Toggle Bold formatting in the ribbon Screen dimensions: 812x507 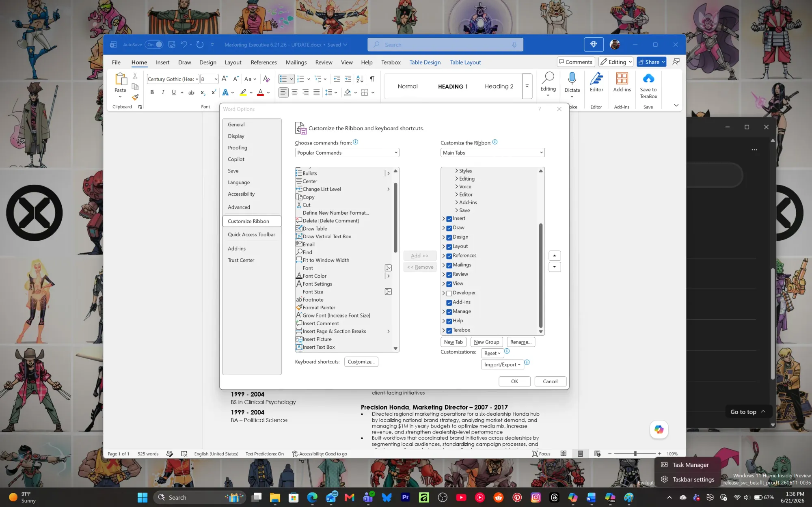pyautogui.click(x=152, y=93)
